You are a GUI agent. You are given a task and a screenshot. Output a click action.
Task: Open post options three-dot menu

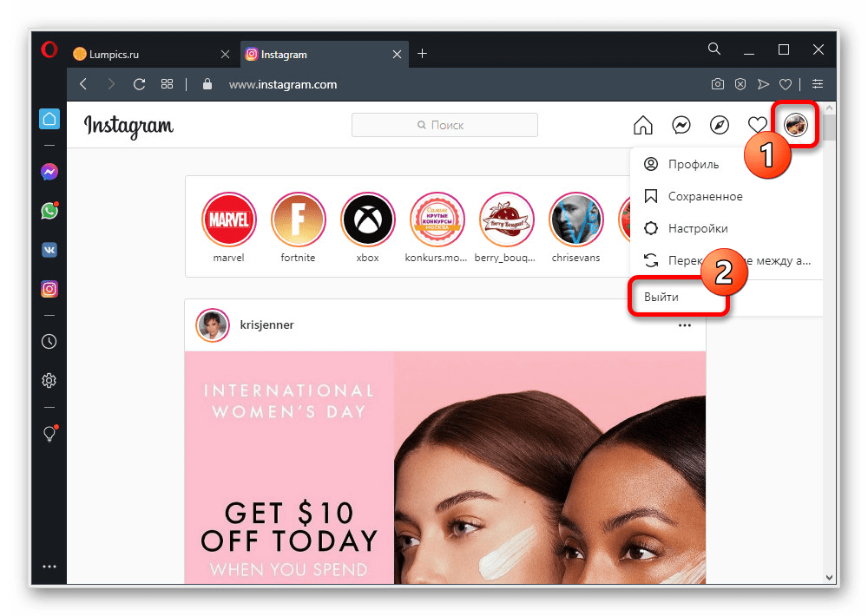click(685, 325)
